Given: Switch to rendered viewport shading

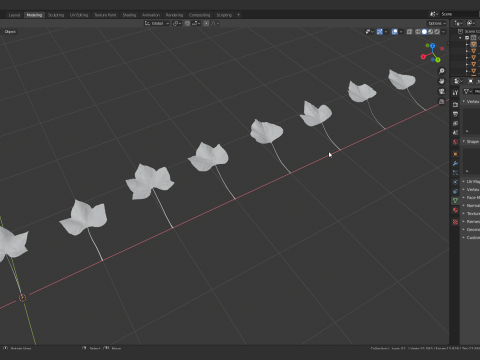Looking at the screenshot, I should (437, 32).
